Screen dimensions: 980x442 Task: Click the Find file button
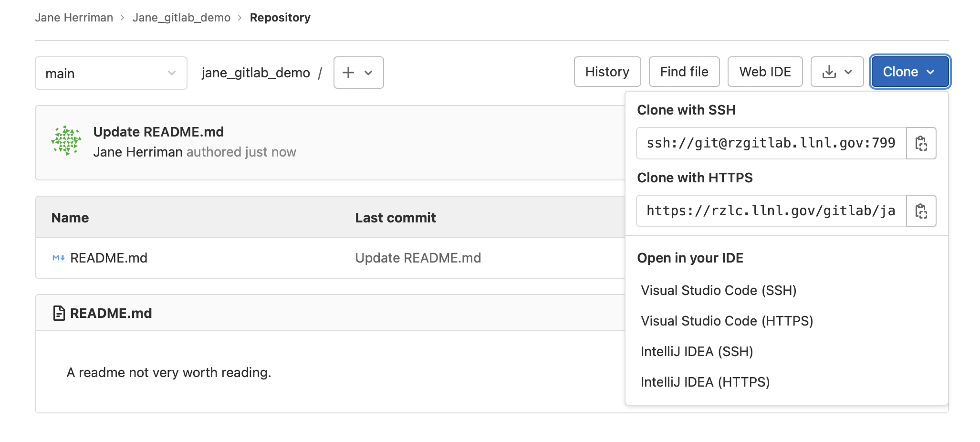click(684, 72)
